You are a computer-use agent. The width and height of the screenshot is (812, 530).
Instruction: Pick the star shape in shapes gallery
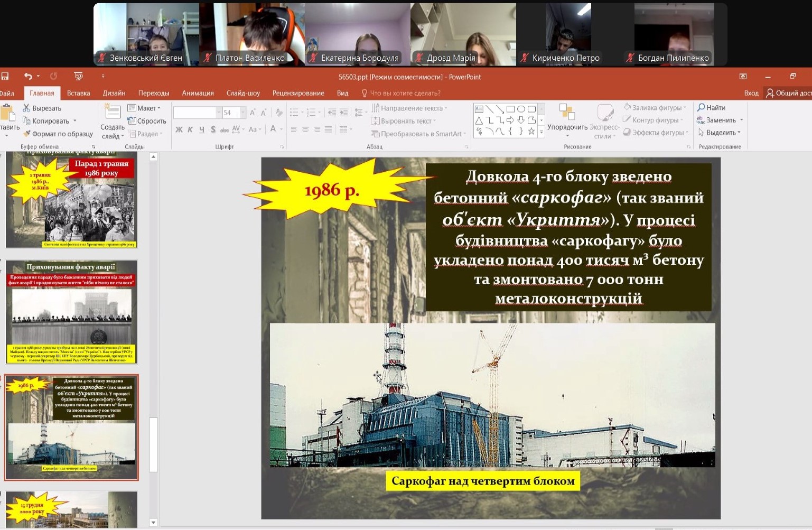click(x=531, y=132)
